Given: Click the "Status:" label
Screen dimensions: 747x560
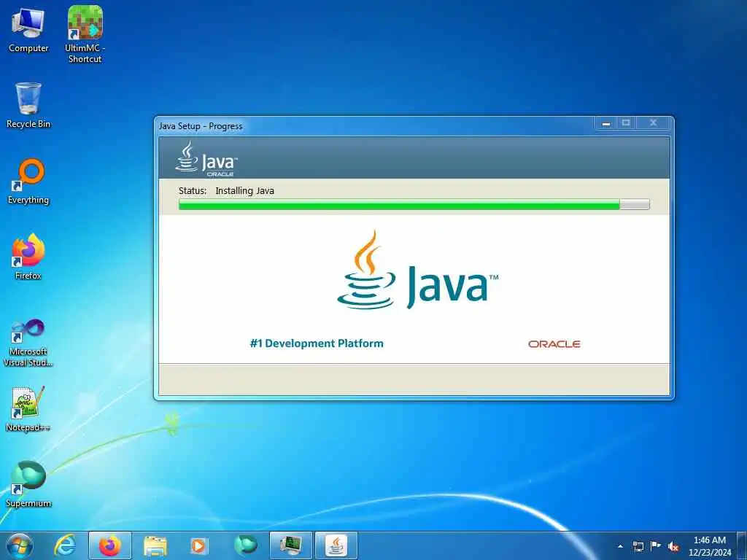Looking at the screenshot, I should [193, 190].
